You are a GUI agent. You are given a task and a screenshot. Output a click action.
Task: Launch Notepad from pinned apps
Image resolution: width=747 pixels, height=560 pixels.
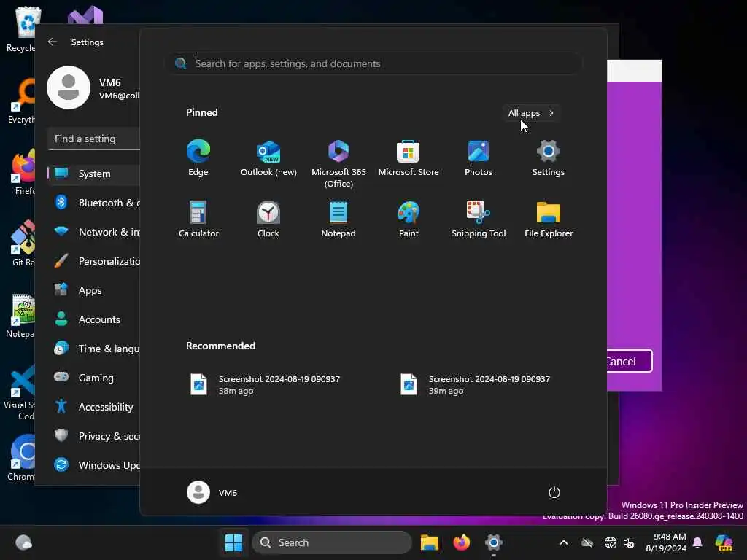point(338,219)
